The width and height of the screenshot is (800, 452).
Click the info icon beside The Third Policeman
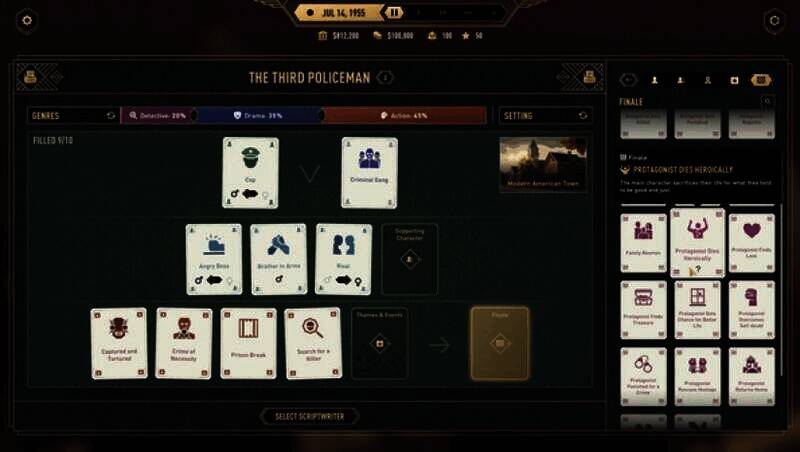tap(385, 78)
